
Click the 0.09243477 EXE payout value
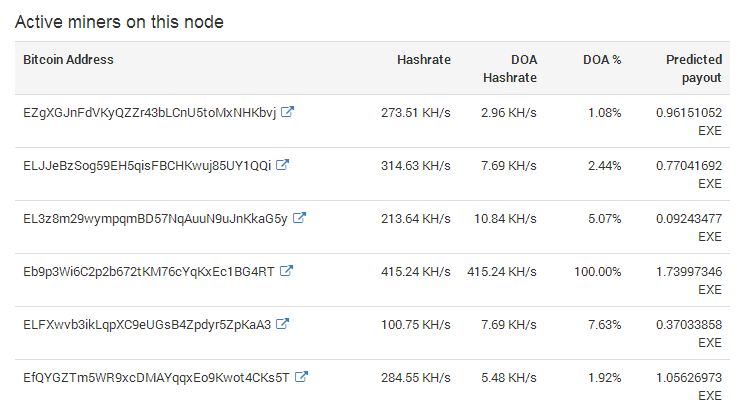pos(689,227)
